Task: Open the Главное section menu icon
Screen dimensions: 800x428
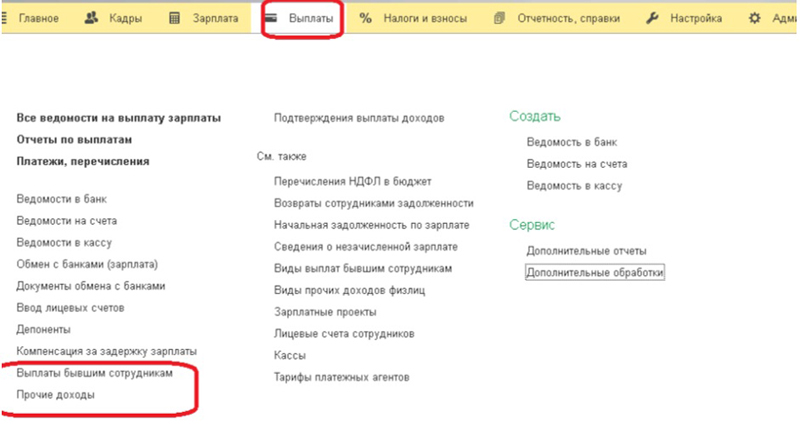Action: tap(4, 18)
